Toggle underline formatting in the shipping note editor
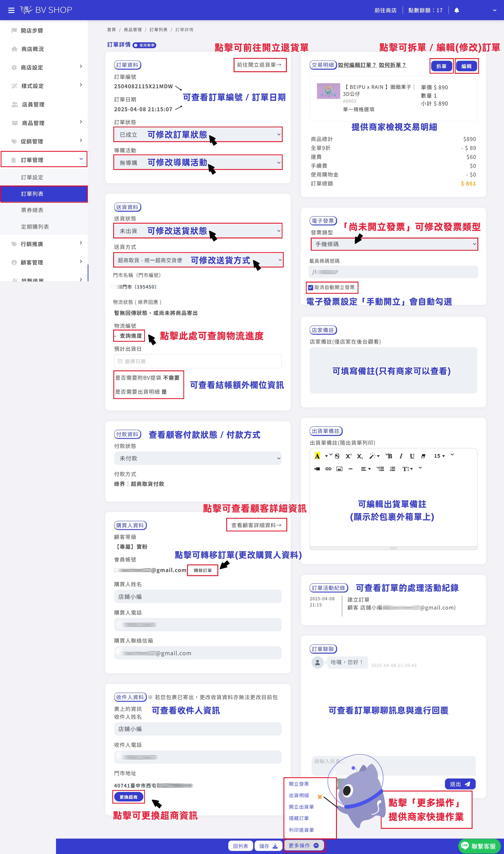The width and height of the screenshot is (504, 854). pos(412,456)
